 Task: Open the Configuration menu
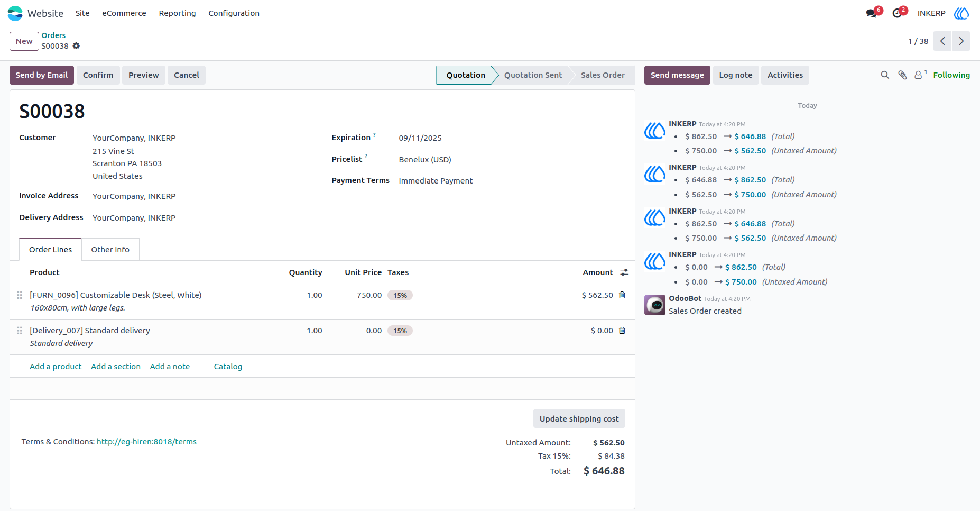pos(234,13)
